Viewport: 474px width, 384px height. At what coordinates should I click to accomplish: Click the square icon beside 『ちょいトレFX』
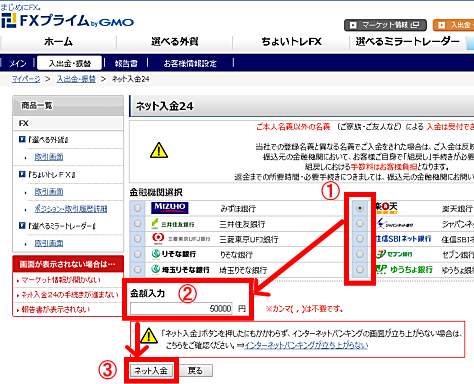point(22,174)
